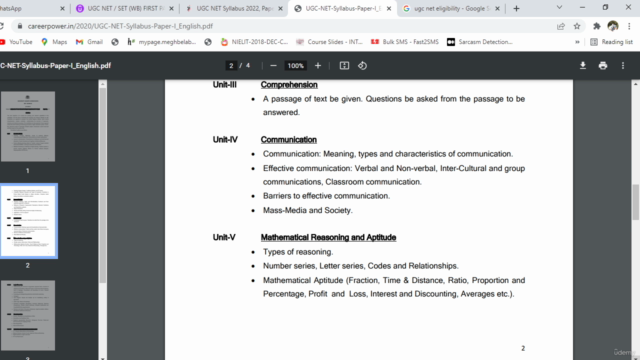Image resolution: width=640 pixels, height=360 pixels.
Task: Open the Course Slides - INT bookmark
Action: pyautogui.click(x=329, y=42)
